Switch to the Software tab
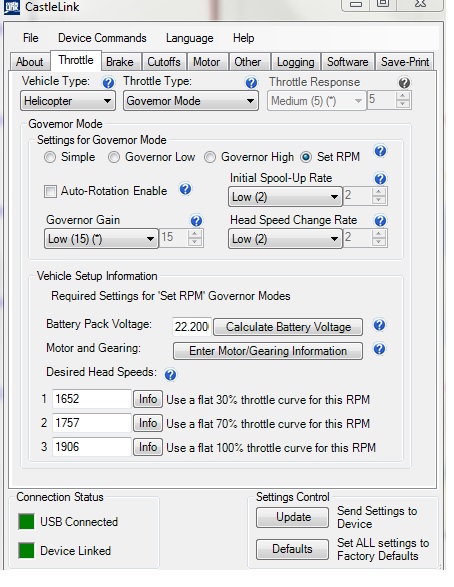This screenshot has height=587, width=454. (348, 62)
